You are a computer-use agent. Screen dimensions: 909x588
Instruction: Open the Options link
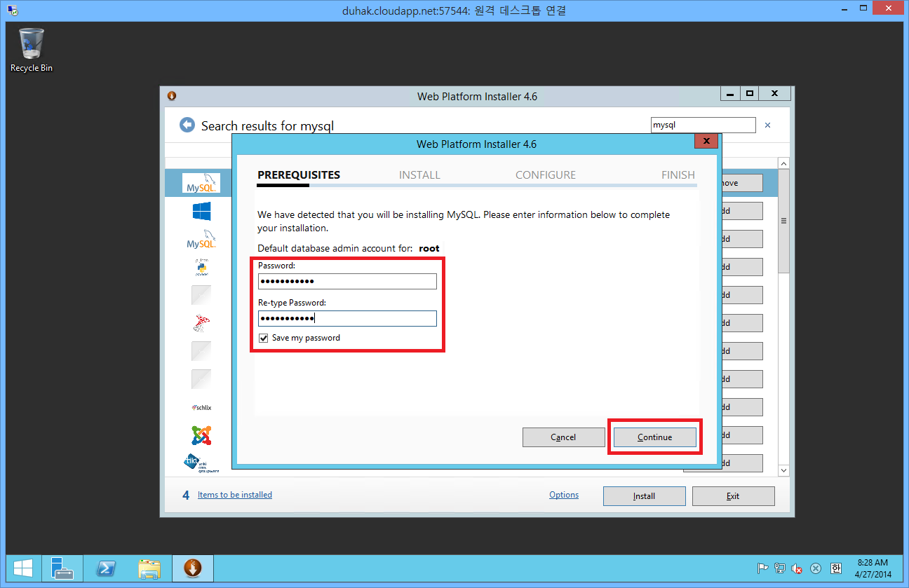click(564, 495)
